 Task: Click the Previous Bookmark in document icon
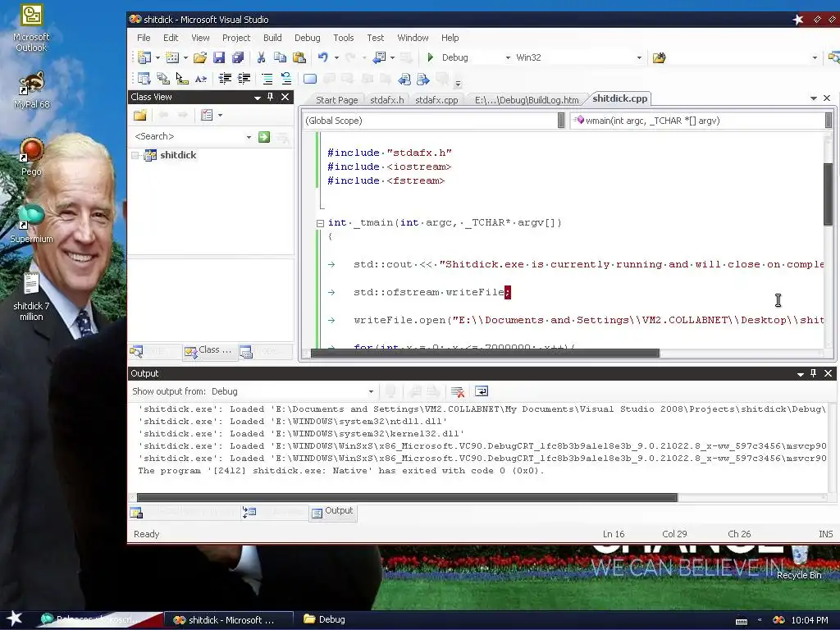pyautogui.click(x=404, y=79)
